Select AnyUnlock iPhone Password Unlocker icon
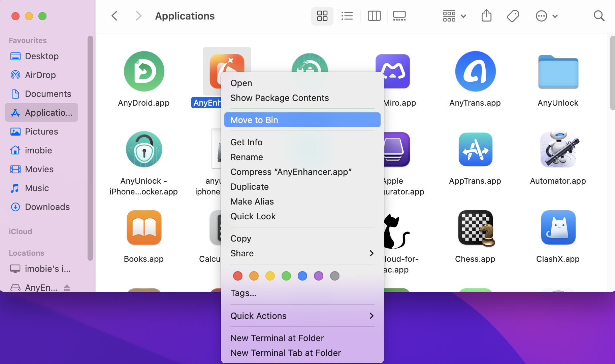Screen dimensions: 615x364 coord(144,149)
